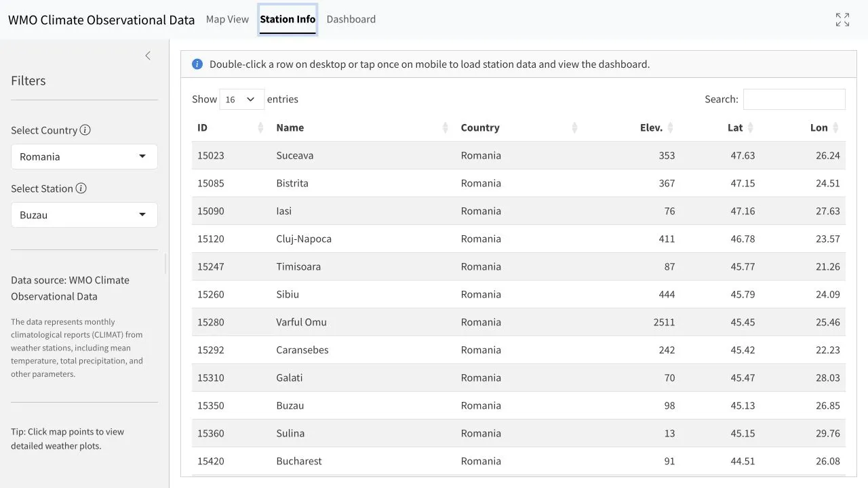Click the longitude value 28.03
The image size is (868, 488).
tap(828, 378)
